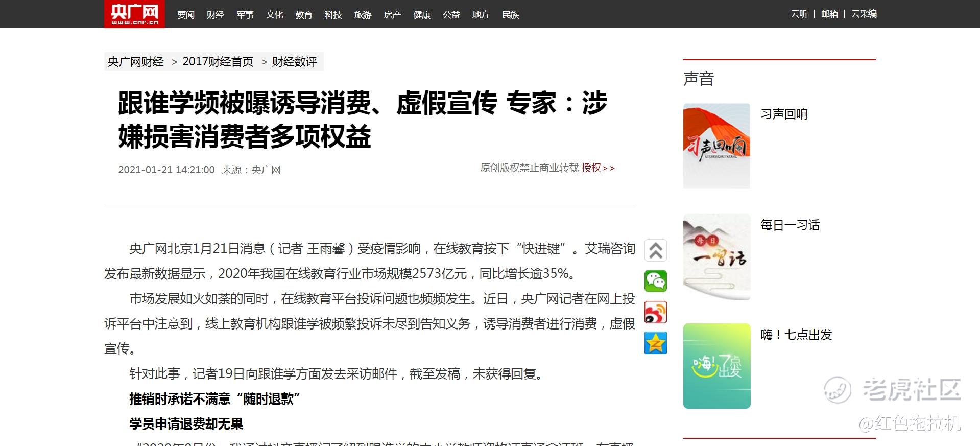Go to 云听 link

799,14
